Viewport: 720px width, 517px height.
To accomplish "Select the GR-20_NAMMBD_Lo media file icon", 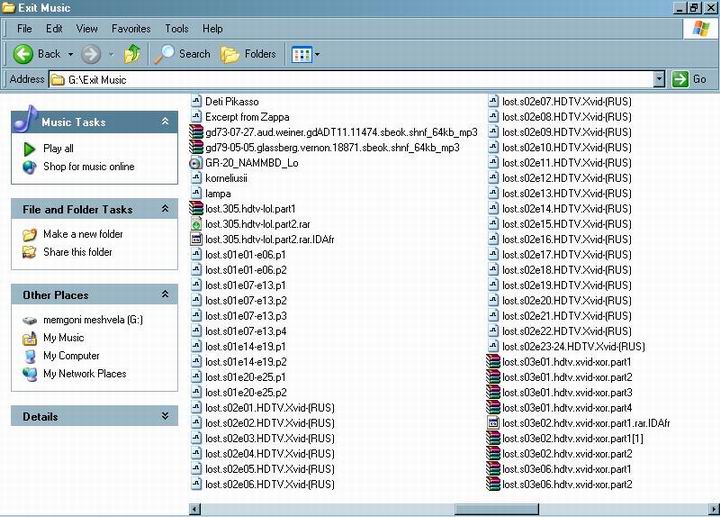I will coord(196,163).
